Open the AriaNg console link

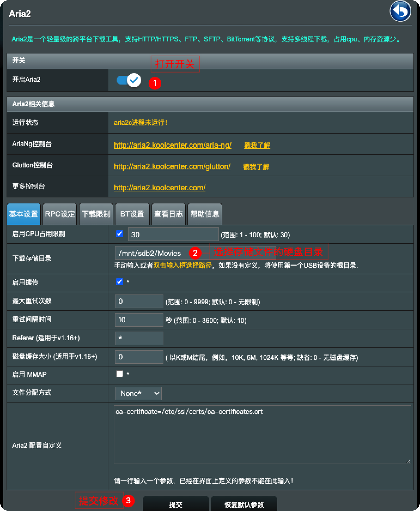pyautogui.click(x=173, y=145)
